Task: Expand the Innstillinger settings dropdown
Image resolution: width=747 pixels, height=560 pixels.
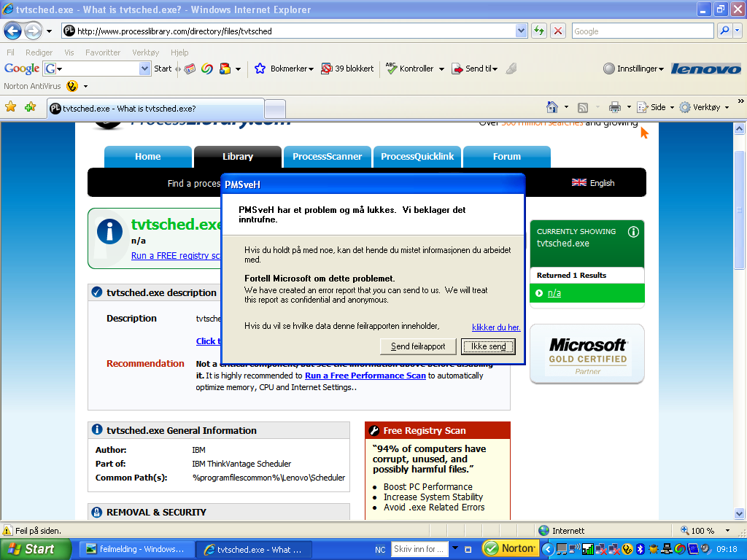Action: 661,69
